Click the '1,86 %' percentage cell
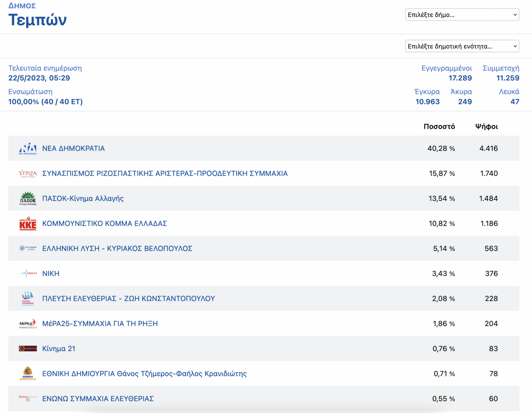This screenshot has width=532, height=413. (x=444, y=324)
